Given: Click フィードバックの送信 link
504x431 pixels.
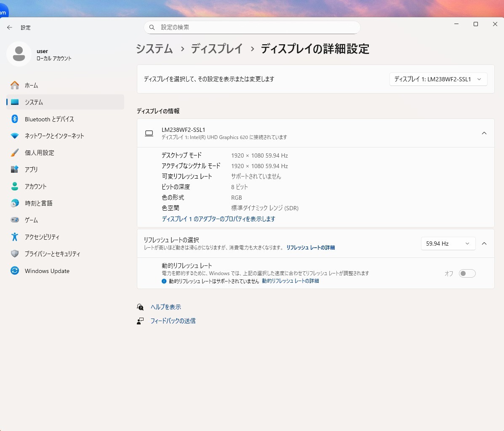Looking at the screenshot, I should [x=173, y=321].
